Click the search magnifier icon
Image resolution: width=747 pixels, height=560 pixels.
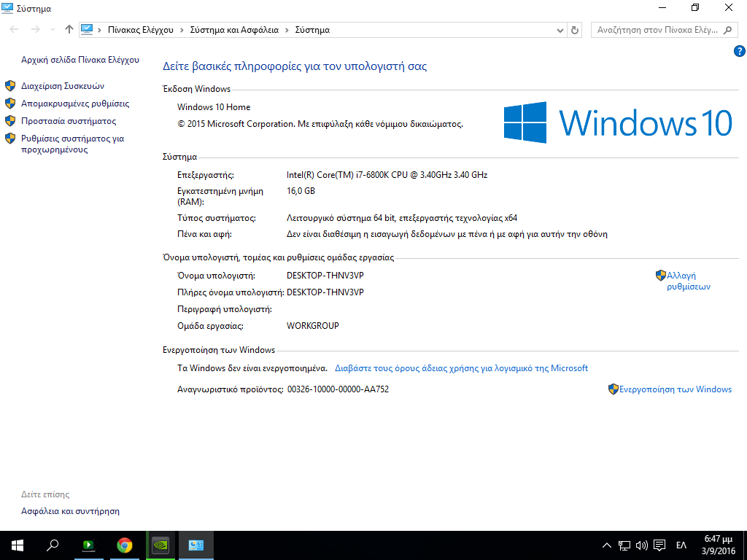tap(727, 30)
